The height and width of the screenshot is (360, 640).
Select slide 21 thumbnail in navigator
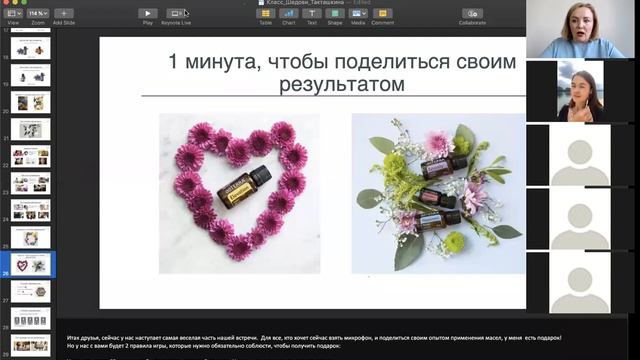tap(31, 129)
